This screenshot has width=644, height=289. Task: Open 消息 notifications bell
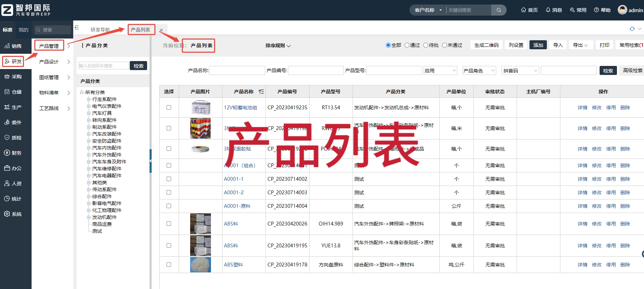click(548, 10)
